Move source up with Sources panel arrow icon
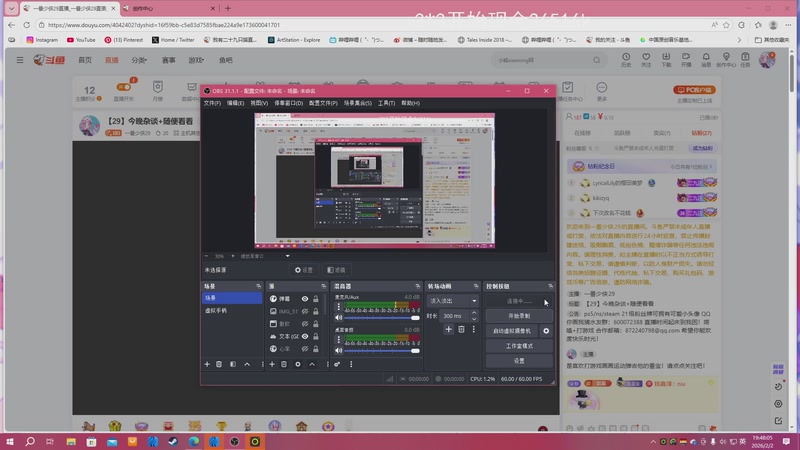The height and width of the screenshot is (450, 800). click(x=312, y=364)
